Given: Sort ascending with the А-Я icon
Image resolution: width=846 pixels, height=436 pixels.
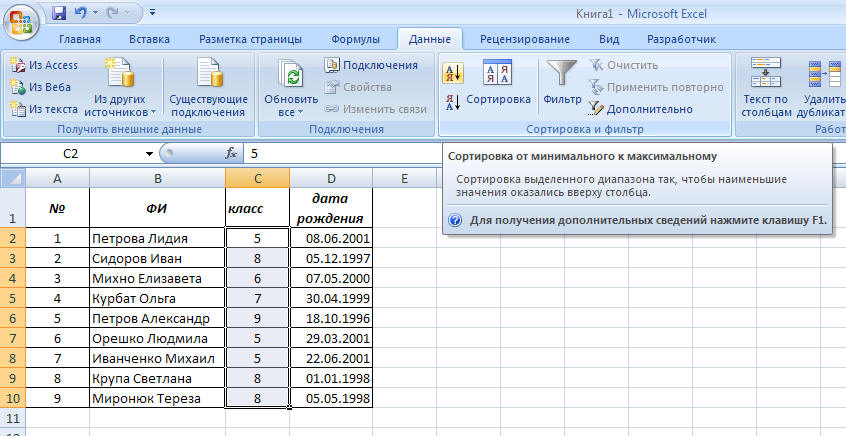Looking at the screenshot, I should pos(452,73).
